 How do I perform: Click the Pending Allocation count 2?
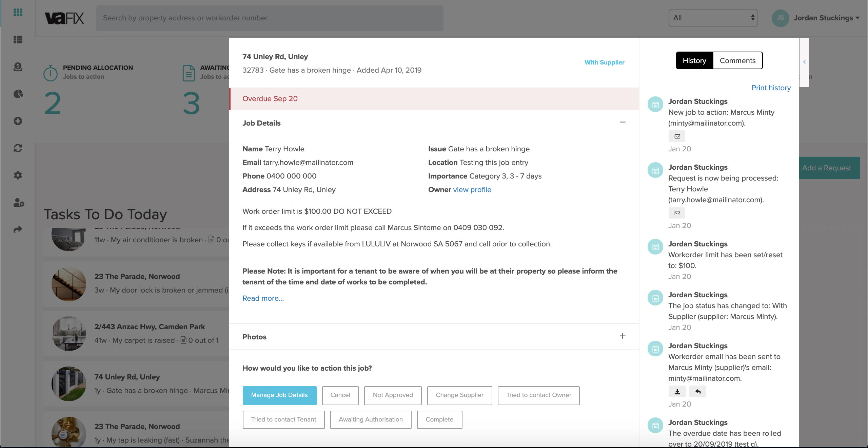point(53,104)
